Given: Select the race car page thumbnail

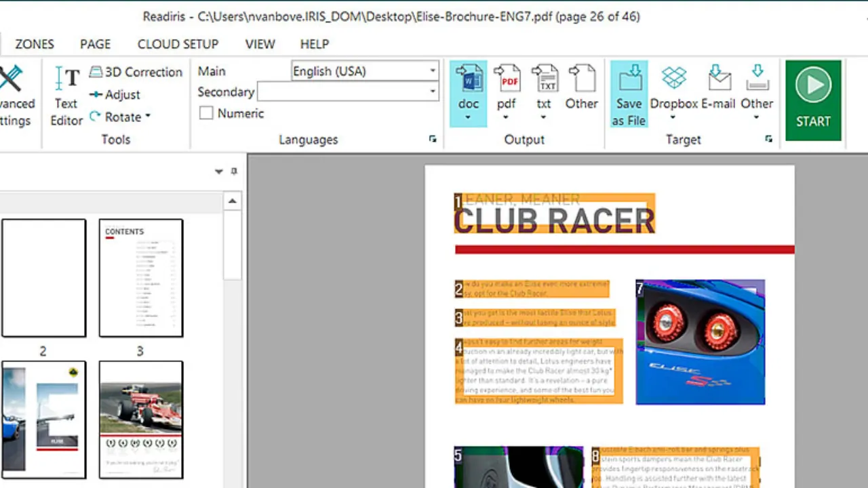Looking at the screenshot, I should (x=141, y=420).
